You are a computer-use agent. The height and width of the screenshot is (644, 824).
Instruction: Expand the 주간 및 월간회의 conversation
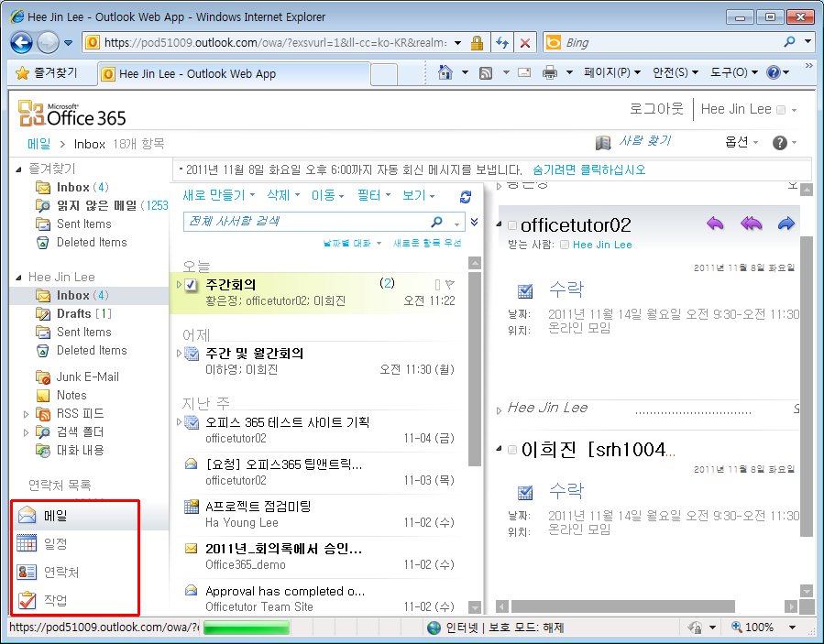180,354
